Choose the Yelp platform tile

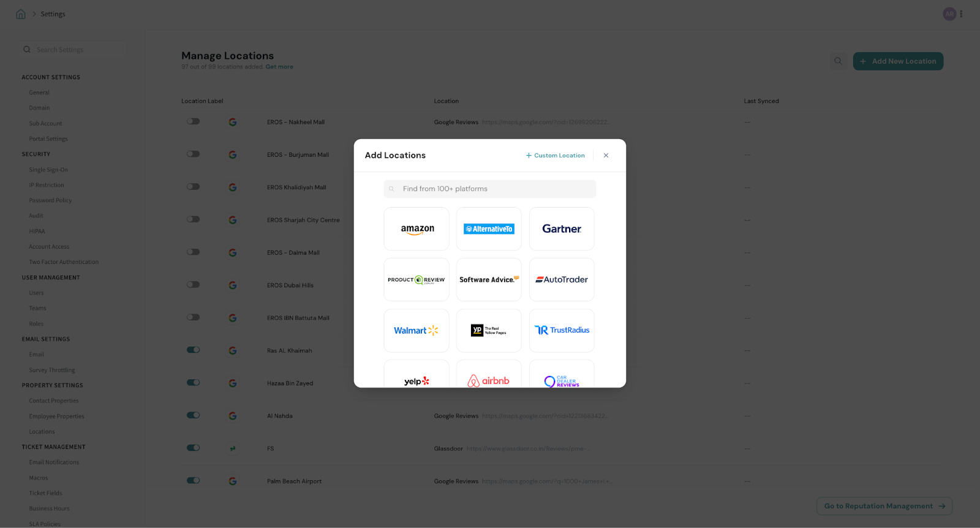[x=417, y=374]
